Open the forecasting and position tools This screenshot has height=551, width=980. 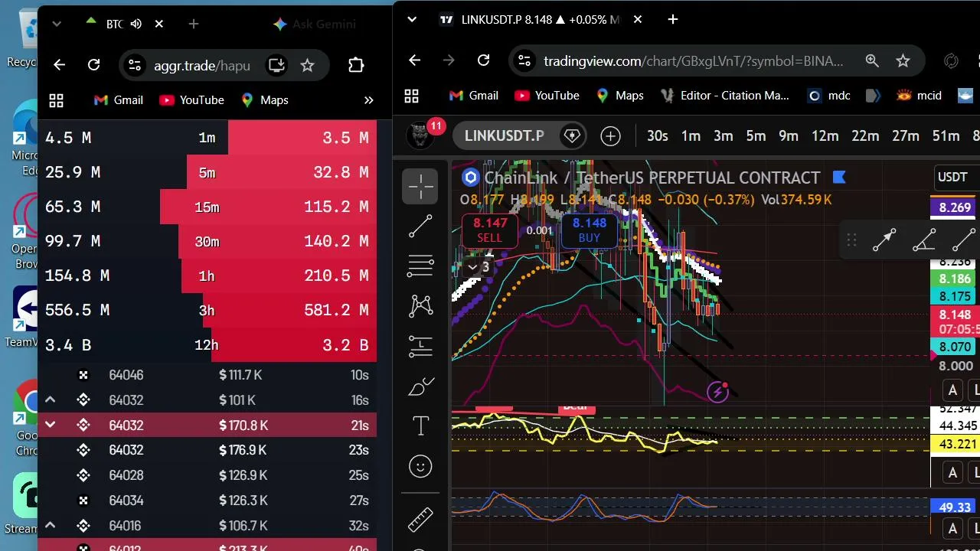tap(420, 346)
